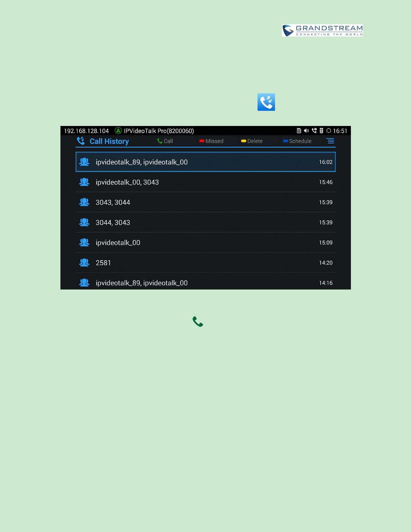This screenshot has width=411, height=532.
Task: Click the Call History header icon
Action: [x=81, y=141]
